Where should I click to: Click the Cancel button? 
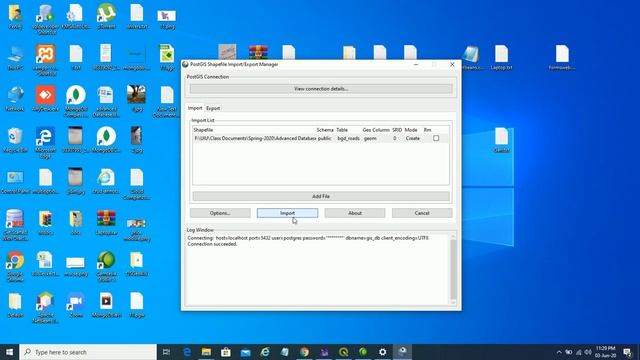point(422,213)
